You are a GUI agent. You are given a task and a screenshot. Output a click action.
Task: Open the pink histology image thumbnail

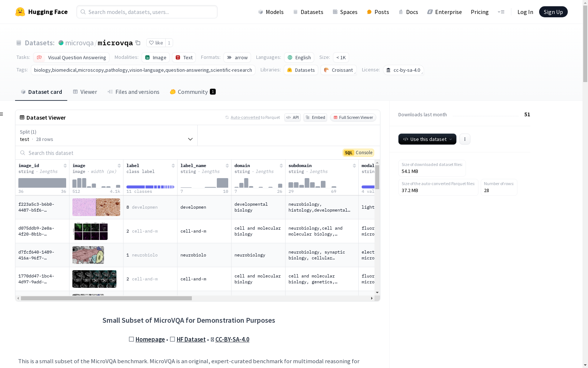pos(96,207)
